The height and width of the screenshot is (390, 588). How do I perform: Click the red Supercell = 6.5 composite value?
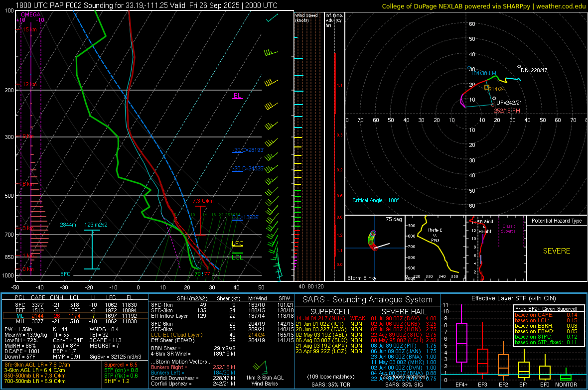pyautogui.click(x=121, y=365)
